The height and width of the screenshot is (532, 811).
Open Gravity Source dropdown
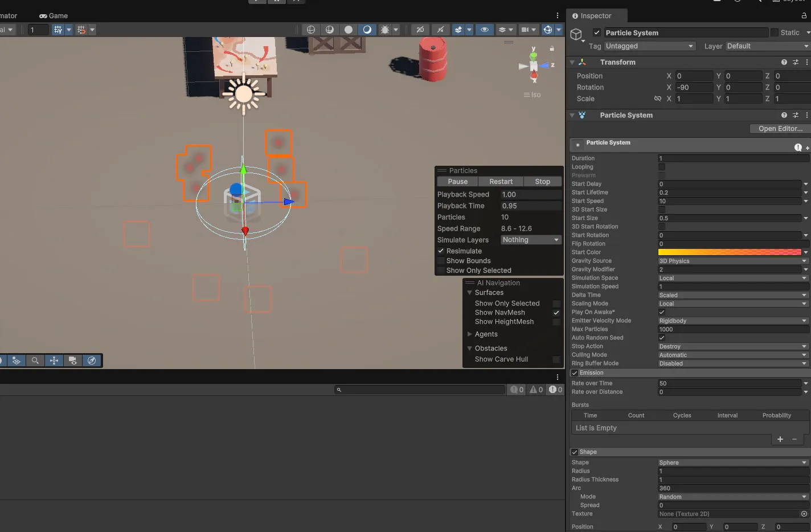tap(733, 261)
